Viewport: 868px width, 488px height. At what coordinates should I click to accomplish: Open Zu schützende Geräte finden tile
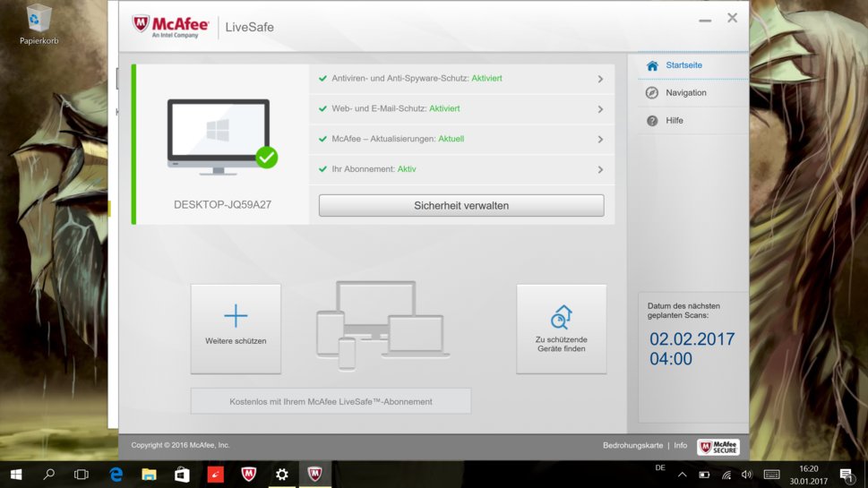click(561, 329)
